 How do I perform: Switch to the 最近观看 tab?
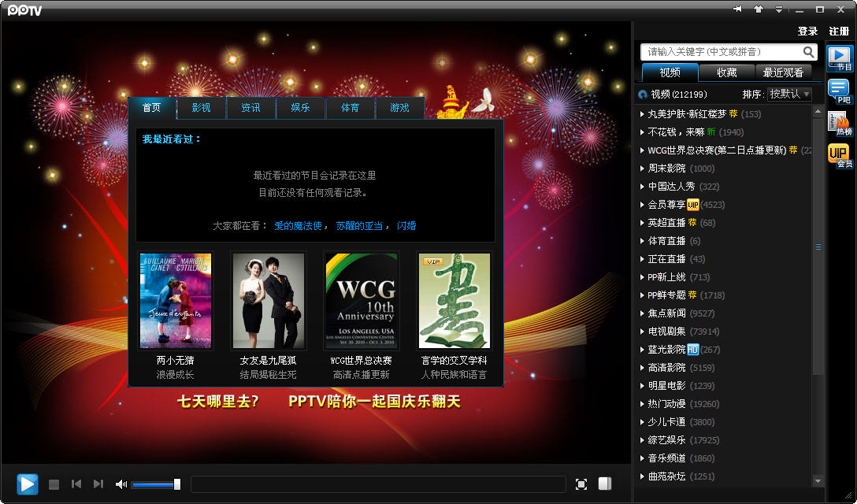[x=783, y=72]
